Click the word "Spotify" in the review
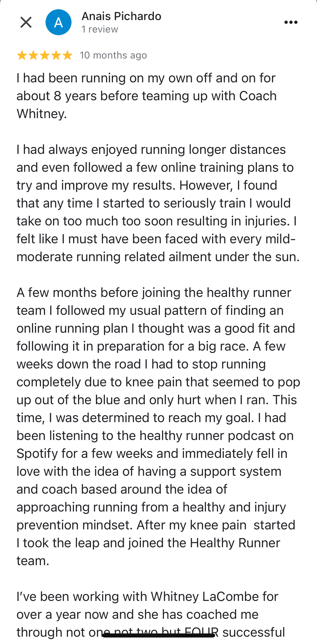317x644 pixels. [x=37, y=454]
